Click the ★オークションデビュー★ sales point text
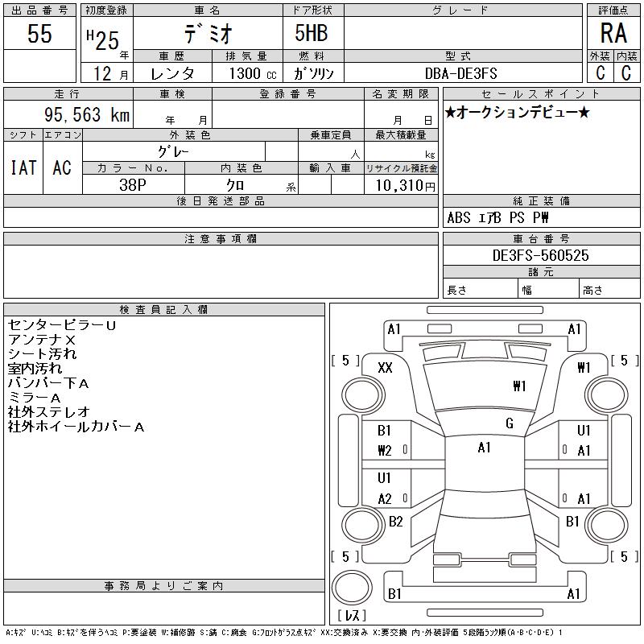The width and height of the screenshot is (644, 644). click(x=517, y=113)
